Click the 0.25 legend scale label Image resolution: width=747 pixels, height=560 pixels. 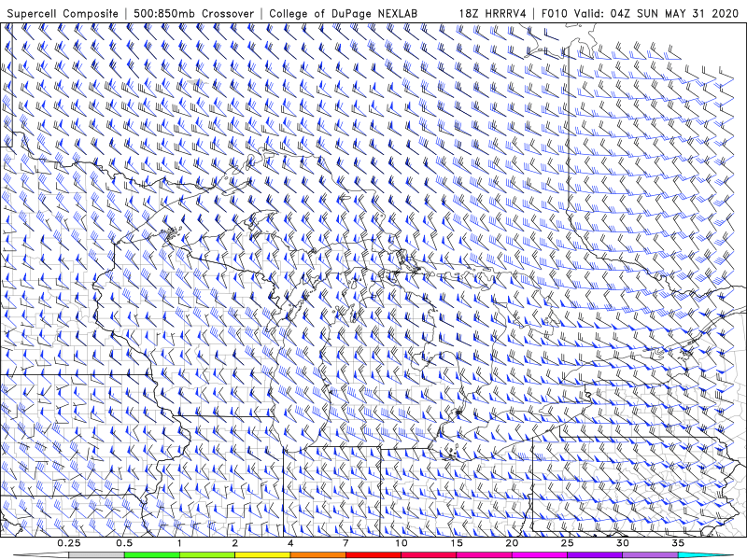point(69,543)
